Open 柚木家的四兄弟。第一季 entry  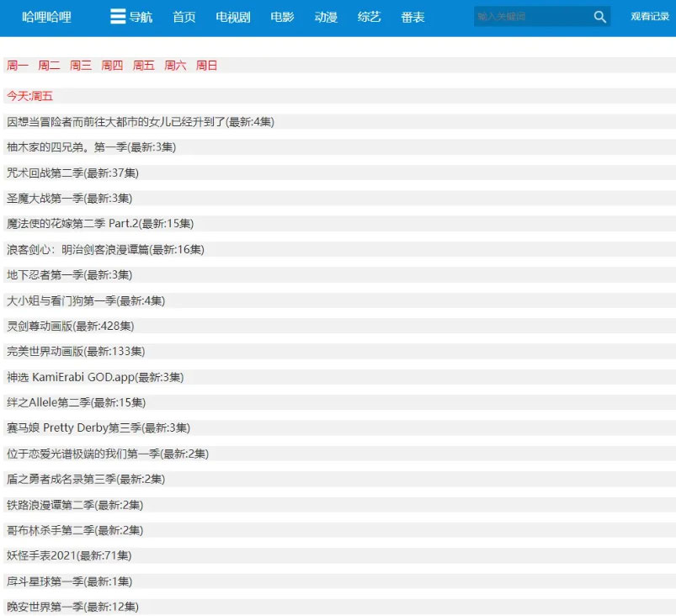point(92,147)
